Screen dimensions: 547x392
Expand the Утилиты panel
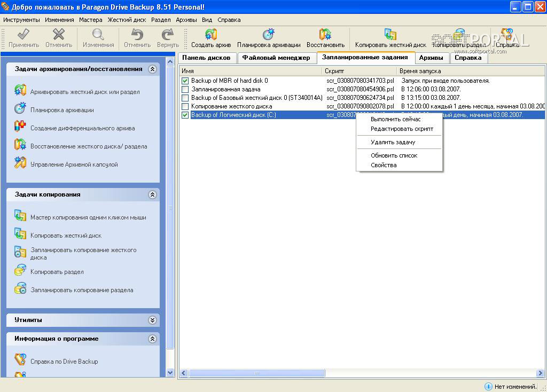(x=152, y=320)
